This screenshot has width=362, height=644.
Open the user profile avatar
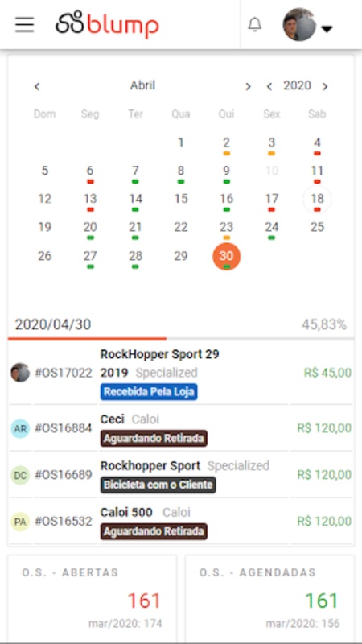(x=299, y=25)
